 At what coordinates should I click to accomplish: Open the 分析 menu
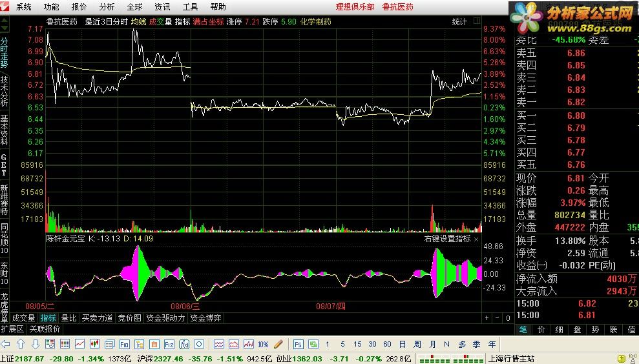click(x=107, y=7)
